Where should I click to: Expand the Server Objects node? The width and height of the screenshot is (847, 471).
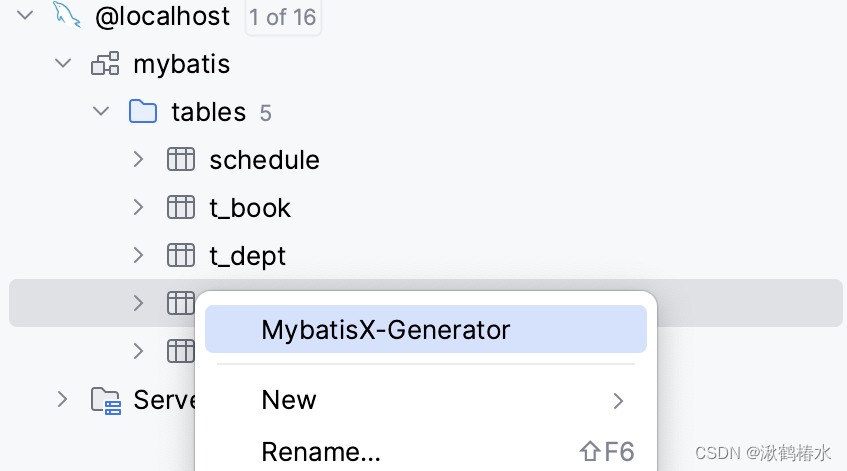(63, 400)
